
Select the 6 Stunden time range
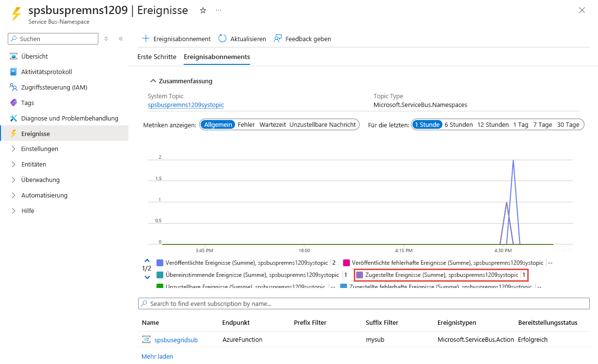[x=458, y=124]
